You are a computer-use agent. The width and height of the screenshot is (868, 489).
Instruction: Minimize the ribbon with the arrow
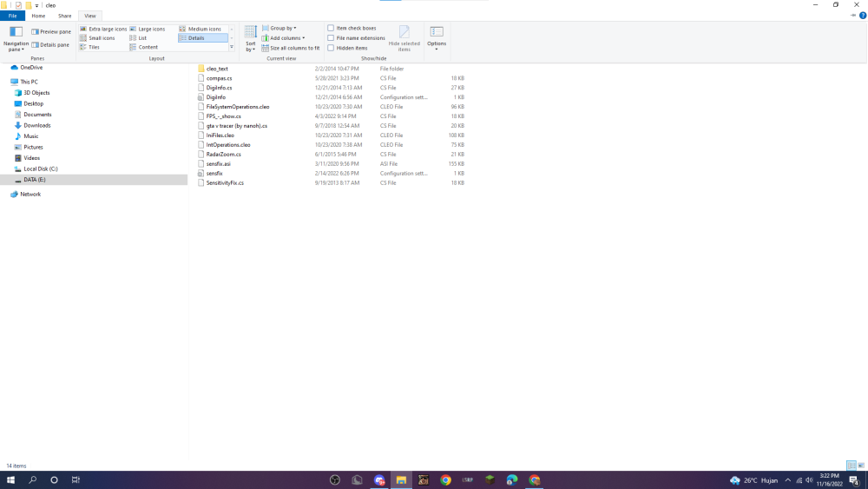coord(853,16)
